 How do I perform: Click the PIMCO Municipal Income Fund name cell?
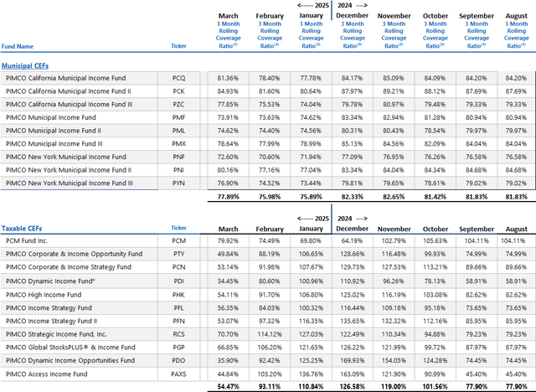click(50, 117)
